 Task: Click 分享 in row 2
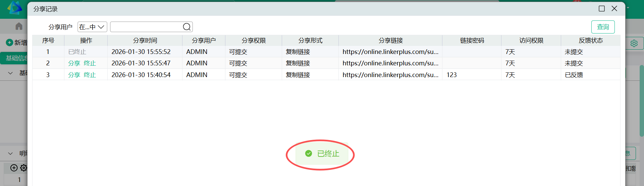coord(74,63)
